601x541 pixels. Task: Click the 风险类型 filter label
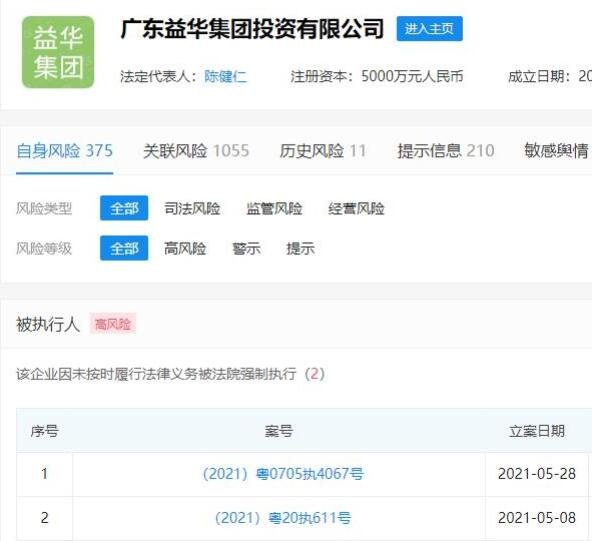coord(44,209)
